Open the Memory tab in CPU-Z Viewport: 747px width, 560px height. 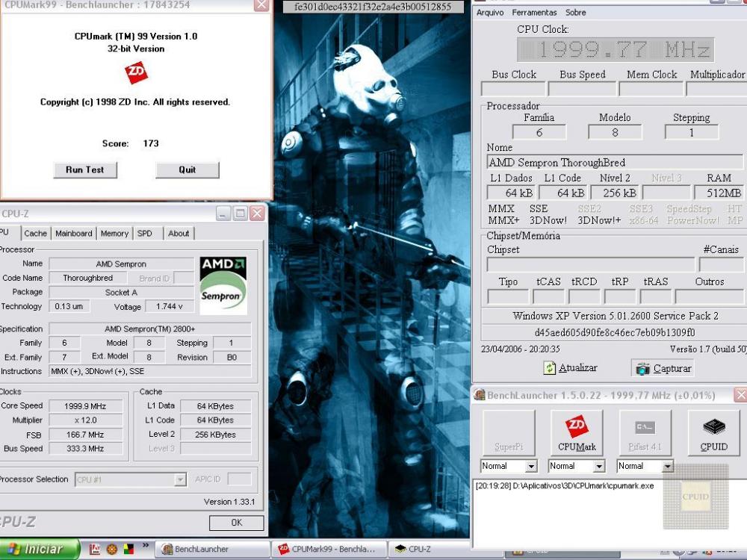(x=114, y=234)
